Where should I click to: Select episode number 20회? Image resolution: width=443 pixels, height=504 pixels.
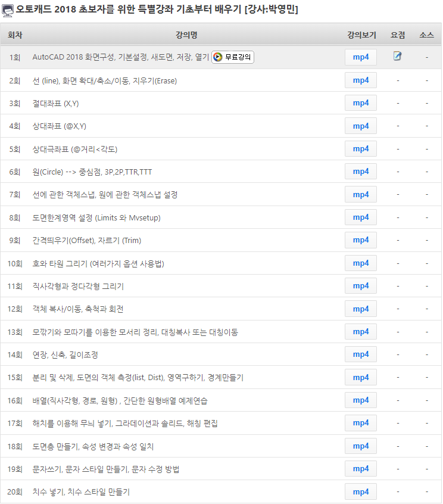tap(15, 492)
